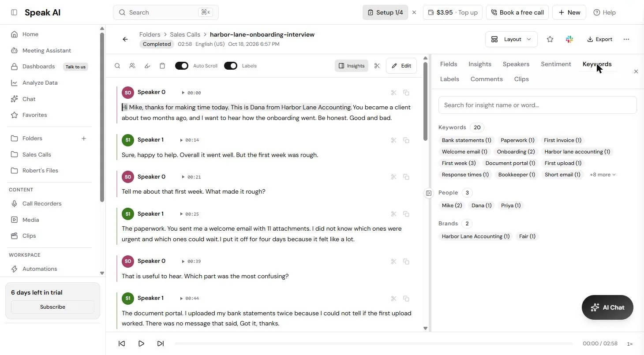Image resolution: width=644 pixels, height=355 pixels.
Task: Toggle the Insights panel button
Action: (x=352, y=66)
